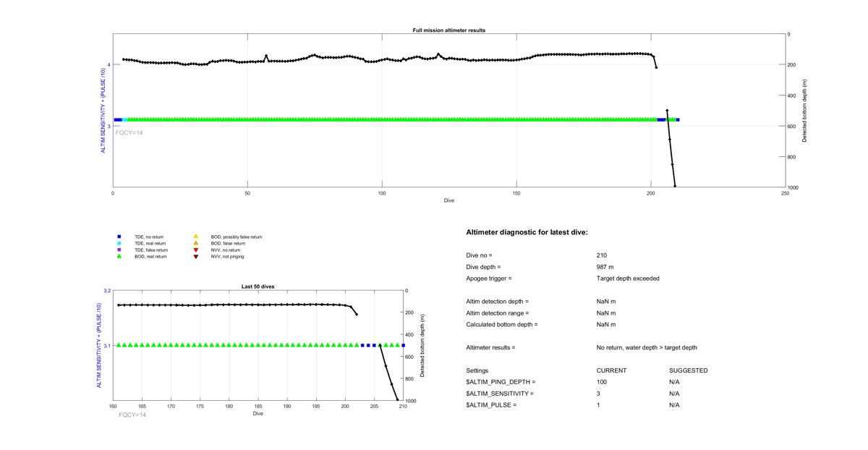
Task: Click the orange triangle BOD false return marker
Action: [x=196, y=243]
